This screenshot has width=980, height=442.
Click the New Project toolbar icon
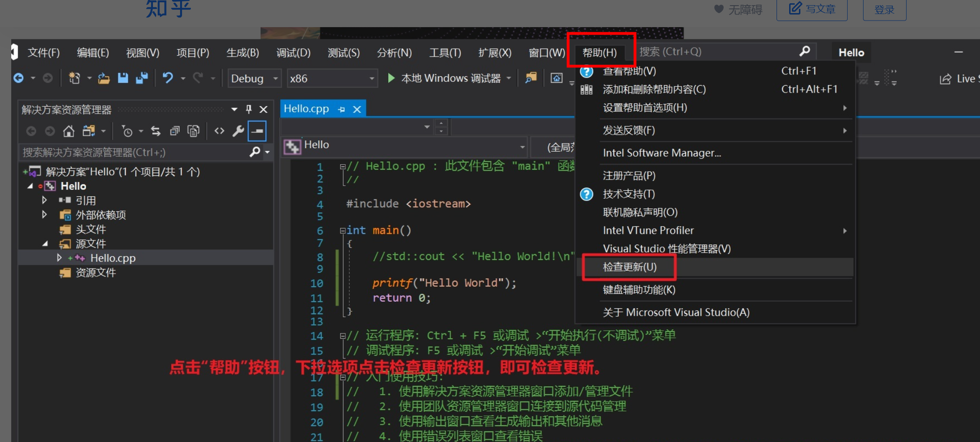point(74,78)
